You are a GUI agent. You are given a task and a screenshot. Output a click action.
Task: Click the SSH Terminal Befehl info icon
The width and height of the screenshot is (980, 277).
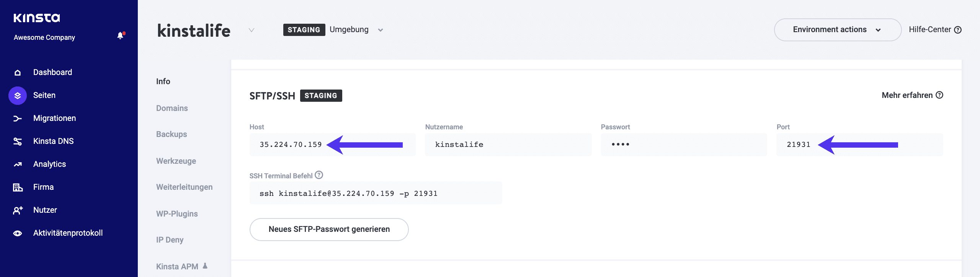(x=319, y=175)
